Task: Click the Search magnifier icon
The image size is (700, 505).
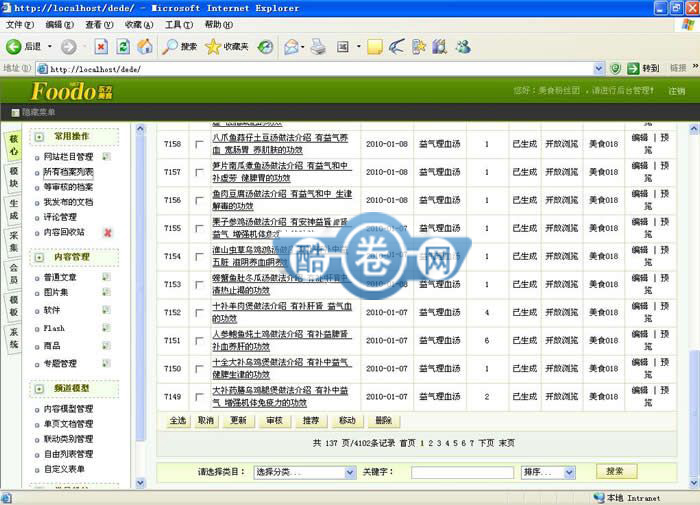Action: 170,46
